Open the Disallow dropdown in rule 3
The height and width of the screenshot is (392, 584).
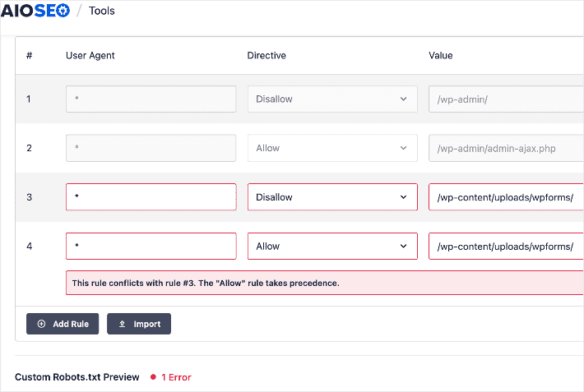coord(332,197)
